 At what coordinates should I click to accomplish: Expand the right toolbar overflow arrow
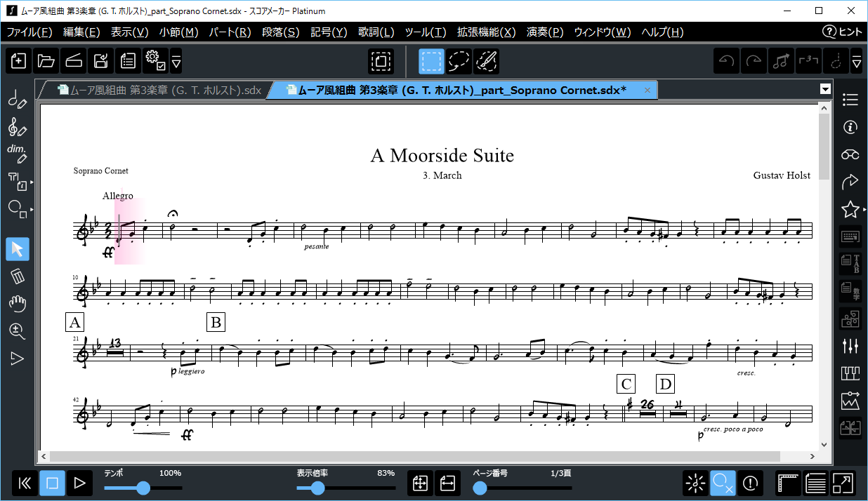point(856,62)
